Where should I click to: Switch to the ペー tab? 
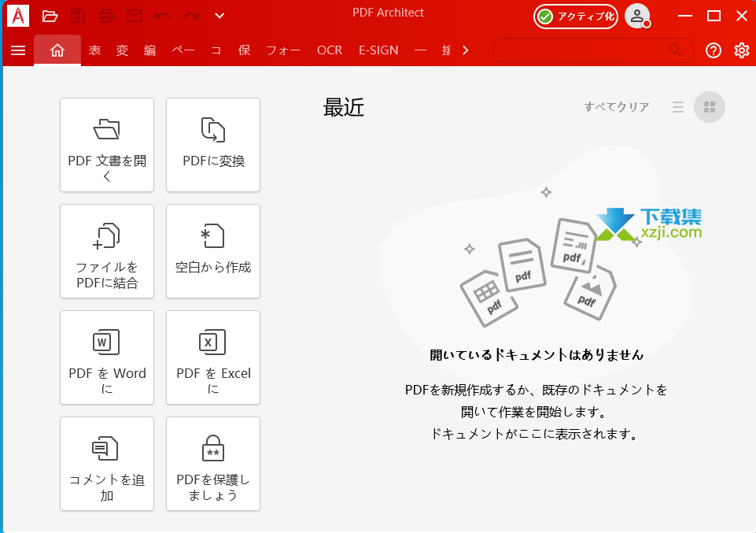183,50
